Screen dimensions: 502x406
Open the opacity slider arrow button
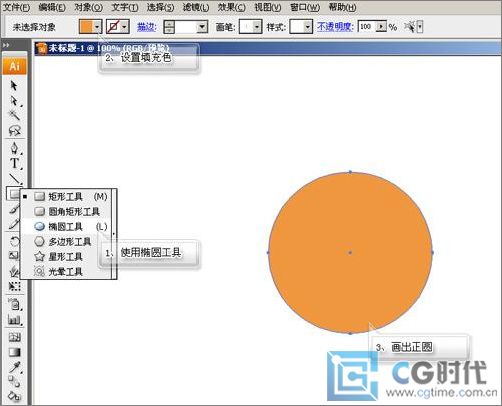[x=381, y=27]
